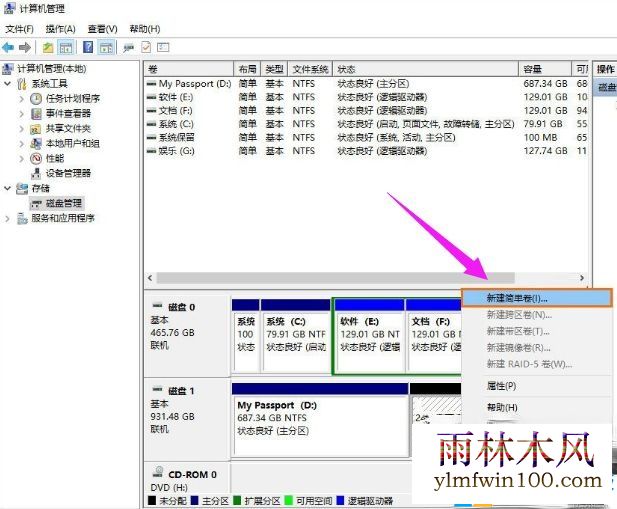Select 软件 (E:) partition block on Disk 0
Viewport: 617px width, 509px height.
point(369,335)
